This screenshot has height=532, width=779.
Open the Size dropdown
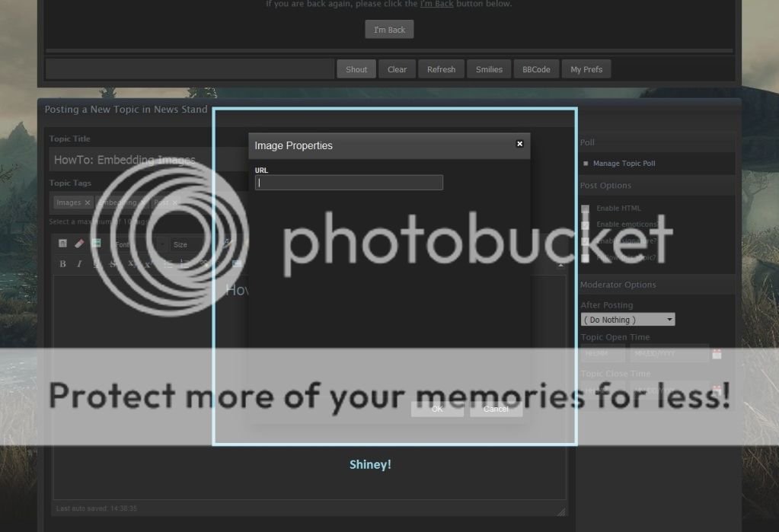click(191, 244)
